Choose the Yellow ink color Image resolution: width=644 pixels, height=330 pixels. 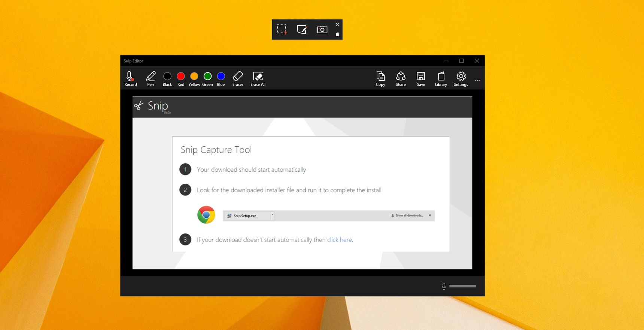(194, 79)
